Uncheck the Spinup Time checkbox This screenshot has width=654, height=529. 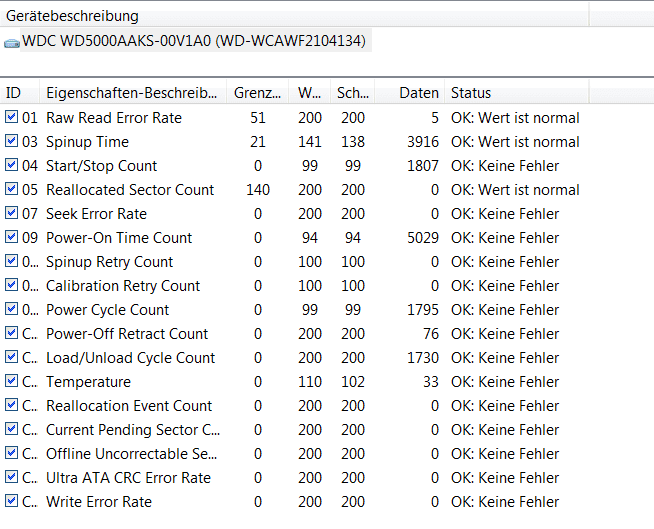(x=11, y=141)
